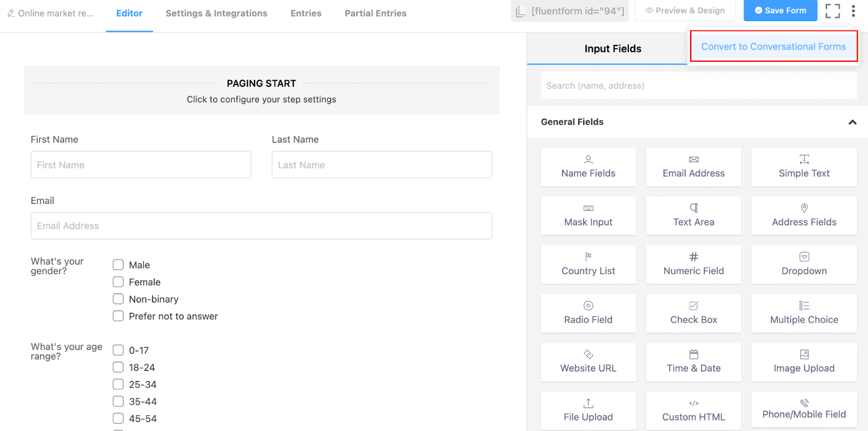Viewport: 868px width, 431px height.
Task: Tick the Prefer not to answer checkbox
Action: click(x=118, y=316)
